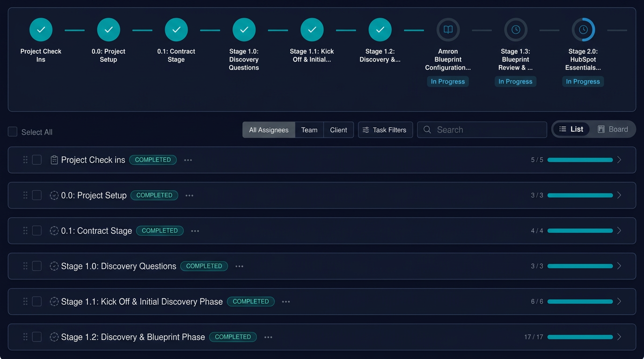Check the Select All checkbox
This screenshot has height=359, width=644.
coord(13,132)
